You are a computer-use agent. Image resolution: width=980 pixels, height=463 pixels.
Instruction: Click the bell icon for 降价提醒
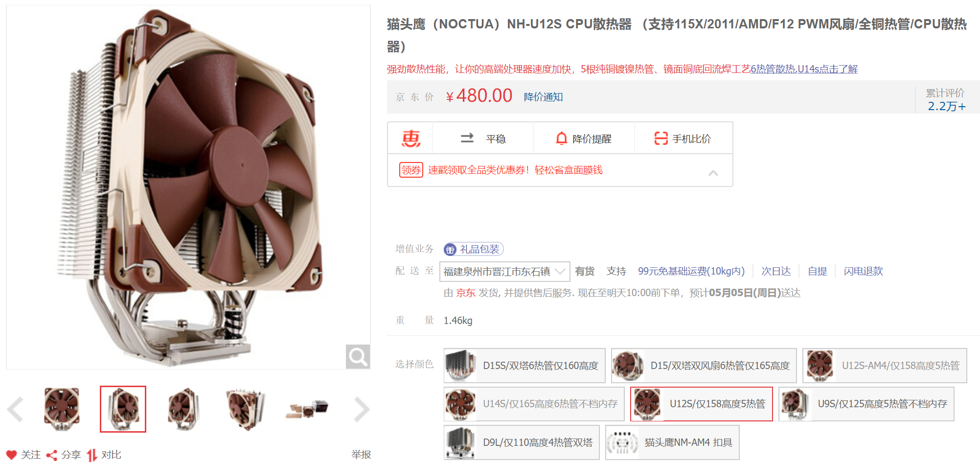[x=562, y=139]
